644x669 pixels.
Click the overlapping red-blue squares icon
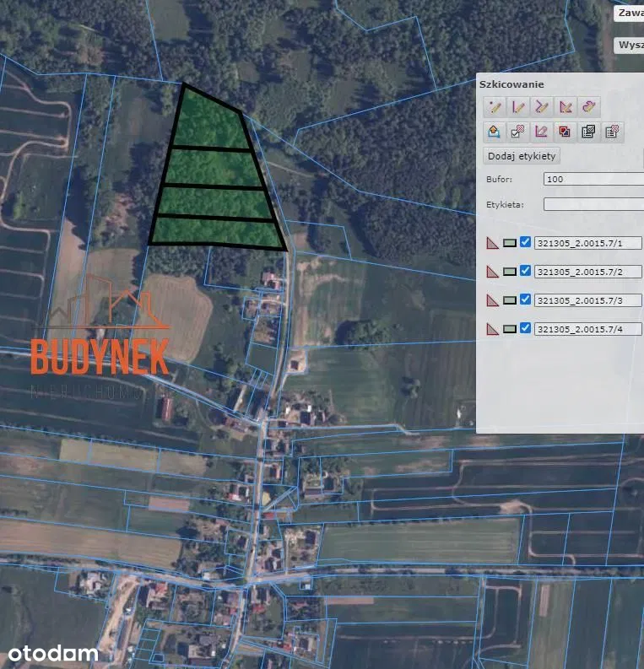566,131
